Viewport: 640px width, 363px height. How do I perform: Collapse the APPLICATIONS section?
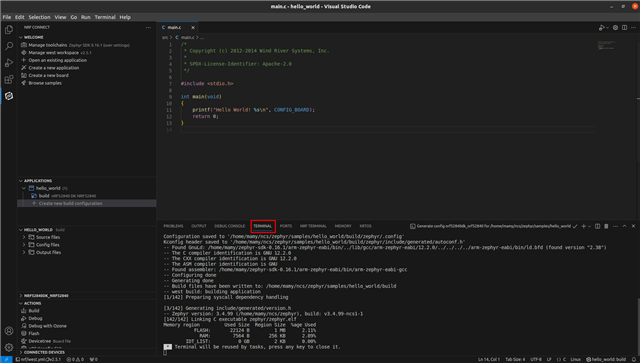[21, 180]
